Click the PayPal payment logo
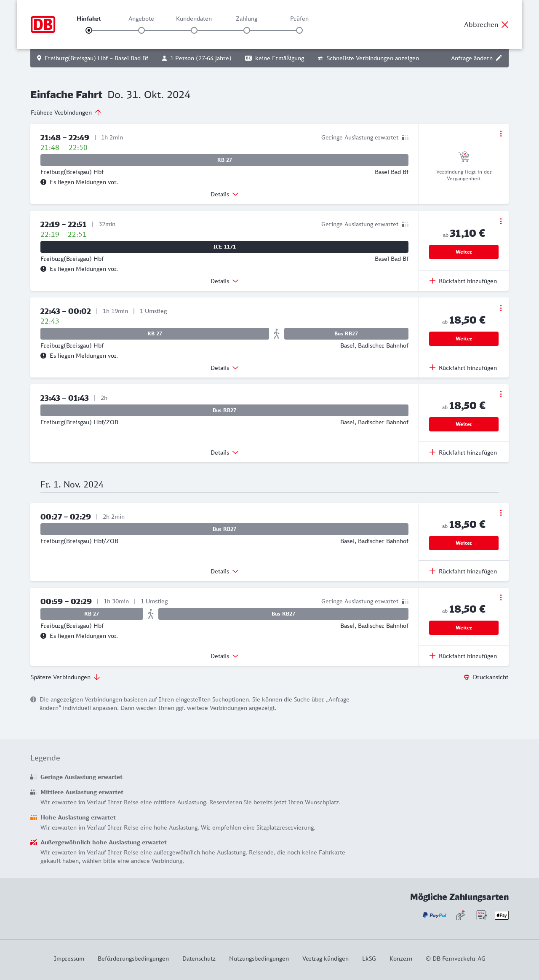 [435, 915]
